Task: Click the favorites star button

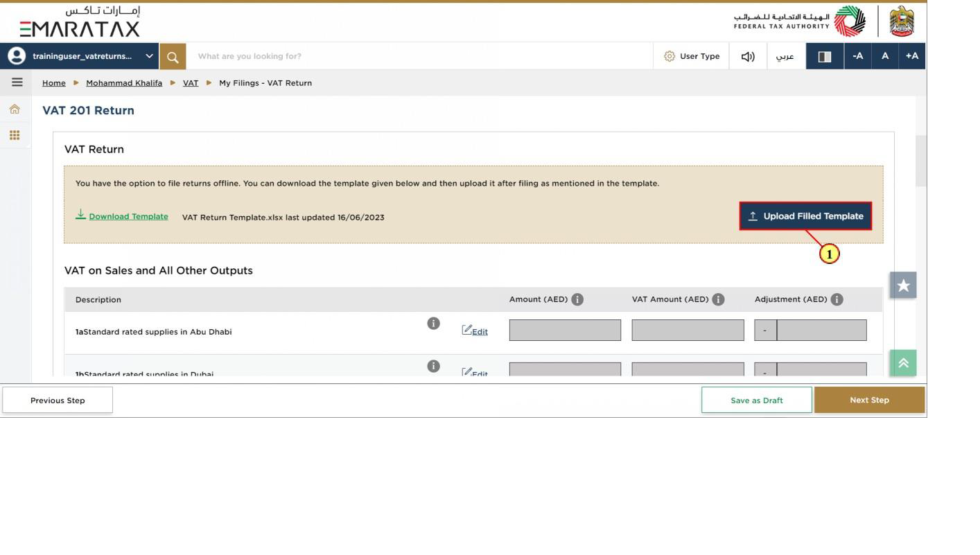Action: (x=903, y=285)
